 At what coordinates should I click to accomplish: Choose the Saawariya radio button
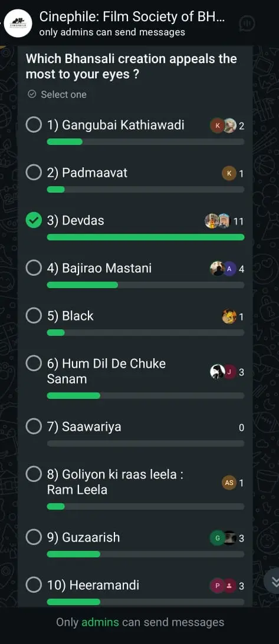(34, 427)
